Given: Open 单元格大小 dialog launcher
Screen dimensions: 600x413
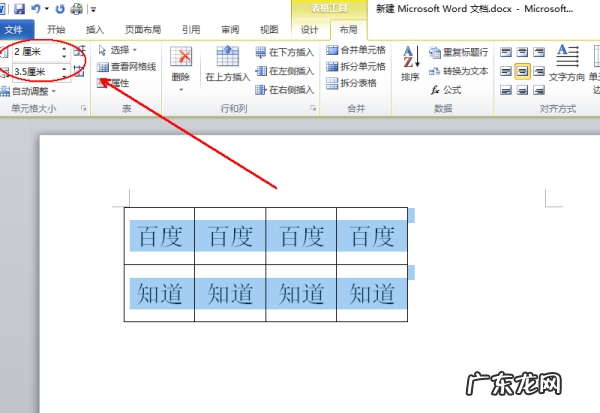Looking at the screenshot, I should pos(83,109).
